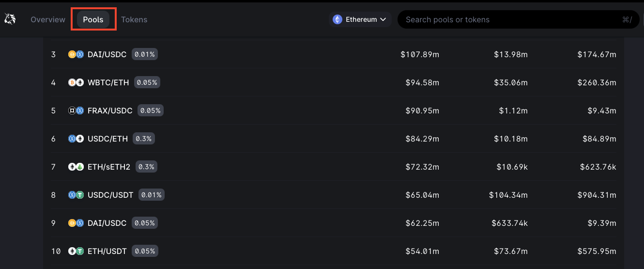Viewport: 644px width, 269px height.
Task: Open the Tokens tab
Action: [134, 19]
